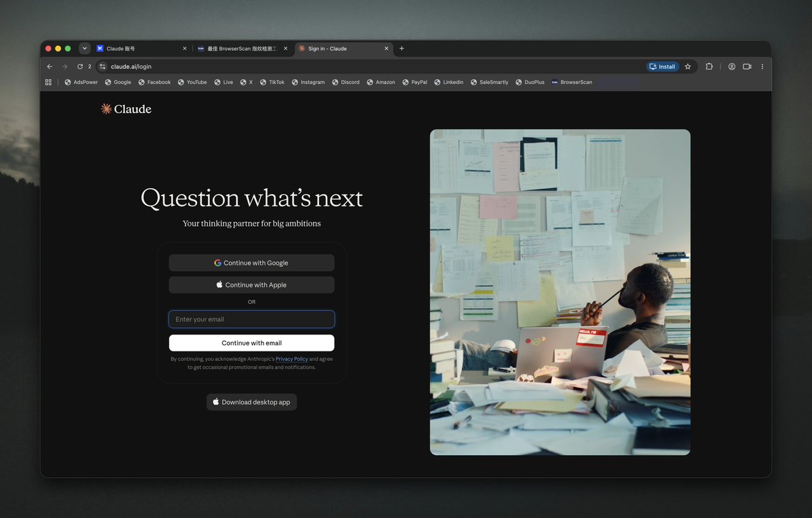This screenshot has width=812, height=518.
Task: Close the Claude 账号 tab
Action: click(x=184, y=48)
